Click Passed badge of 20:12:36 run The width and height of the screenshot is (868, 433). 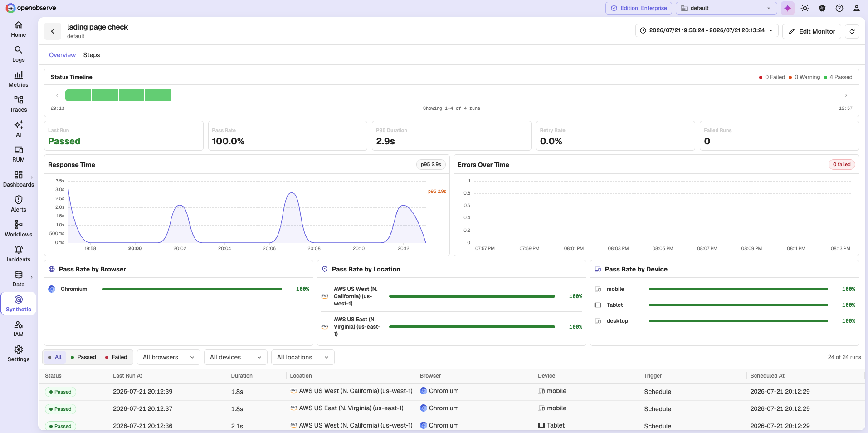point(60,426)
